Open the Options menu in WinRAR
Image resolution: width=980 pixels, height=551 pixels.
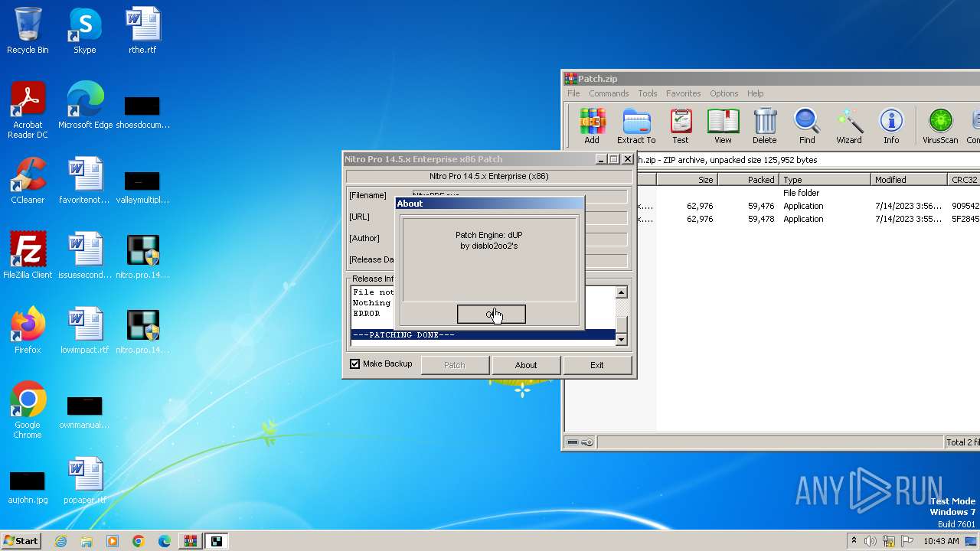[x=724, y=93]
